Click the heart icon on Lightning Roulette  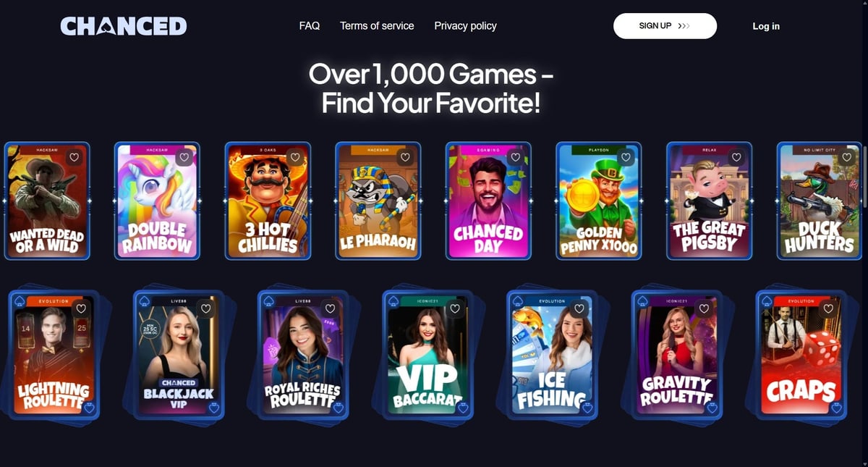point(81,308)
